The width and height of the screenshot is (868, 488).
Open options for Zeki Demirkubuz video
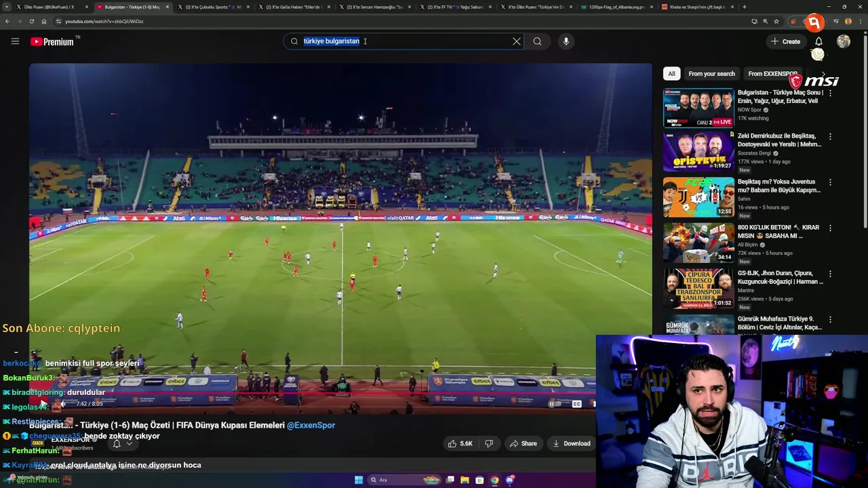pos(830,136)
